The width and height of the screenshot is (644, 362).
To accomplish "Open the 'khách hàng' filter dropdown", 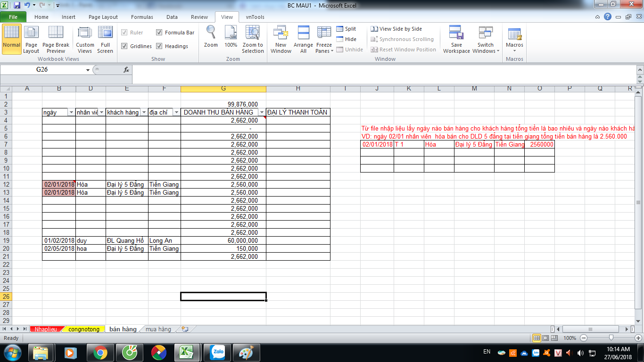I will tap(143, 112).
